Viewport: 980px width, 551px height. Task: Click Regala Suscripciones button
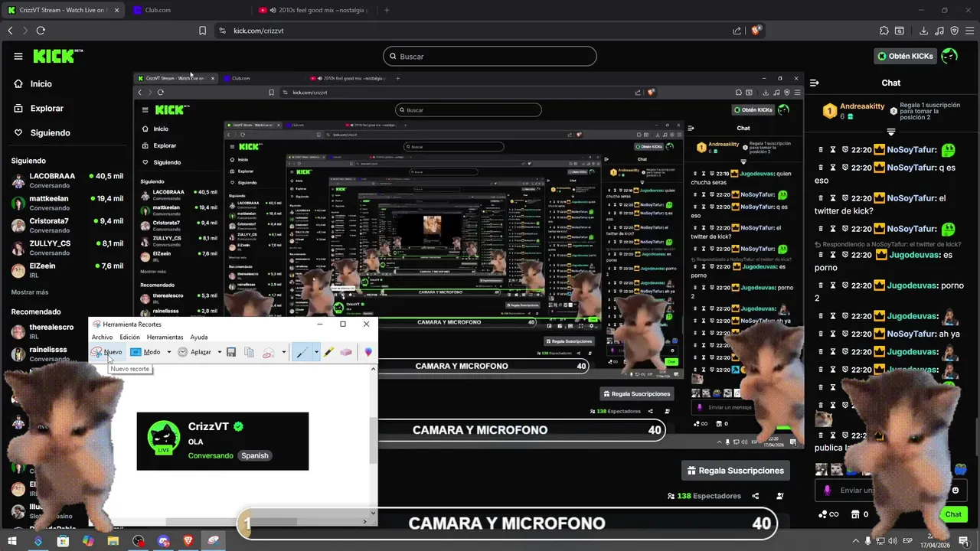click(735, 471)
